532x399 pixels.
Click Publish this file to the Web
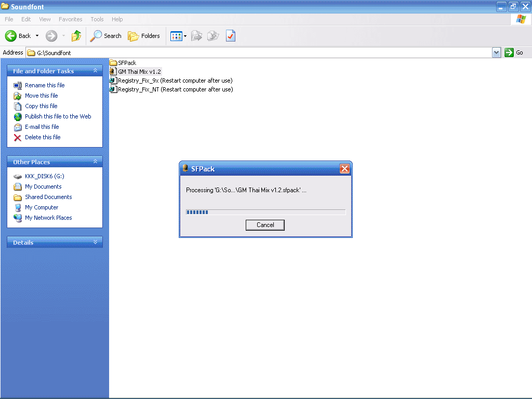(x=58, y=116)
